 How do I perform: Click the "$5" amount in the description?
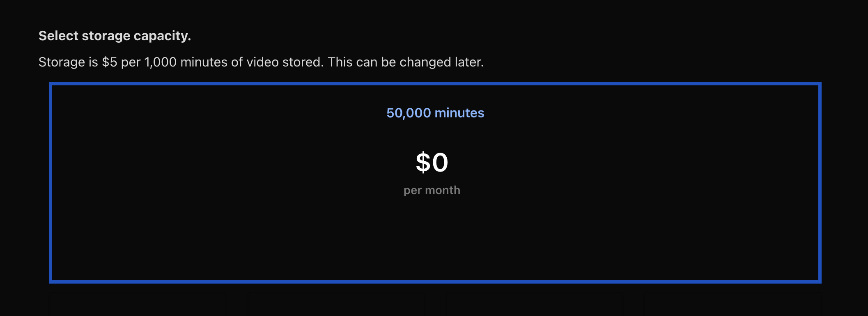[110, 62]
